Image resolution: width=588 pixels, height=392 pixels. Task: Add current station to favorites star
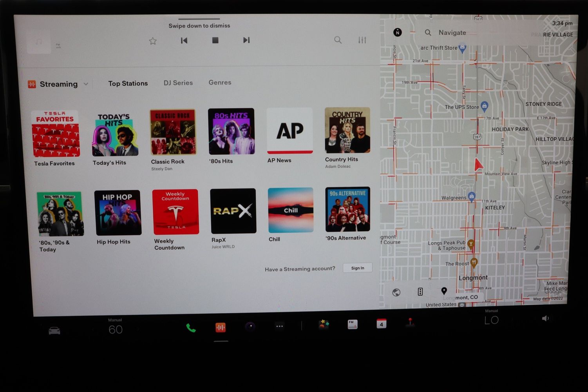click(x=153, y=41)
